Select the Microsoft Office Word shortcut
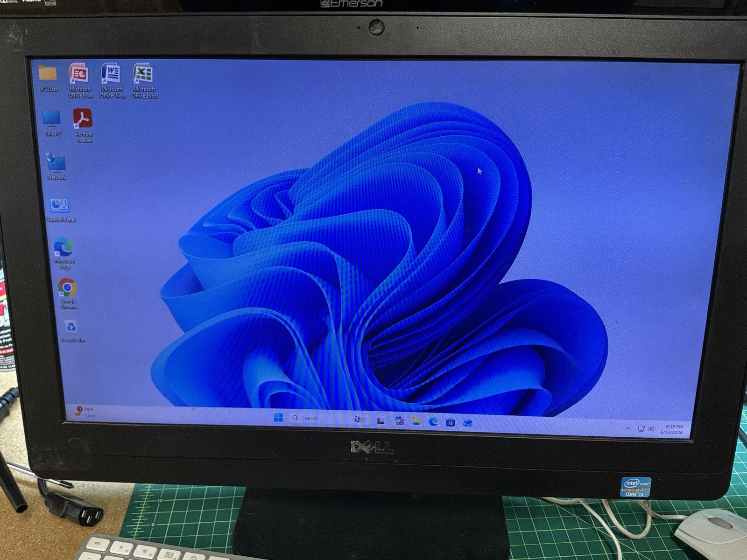 coord(112,80)
